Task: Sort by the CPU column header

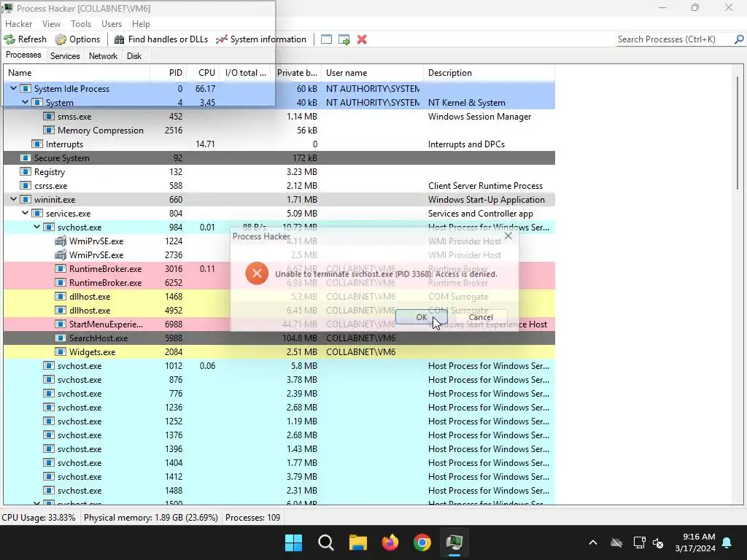Action: tap(204, 73)
